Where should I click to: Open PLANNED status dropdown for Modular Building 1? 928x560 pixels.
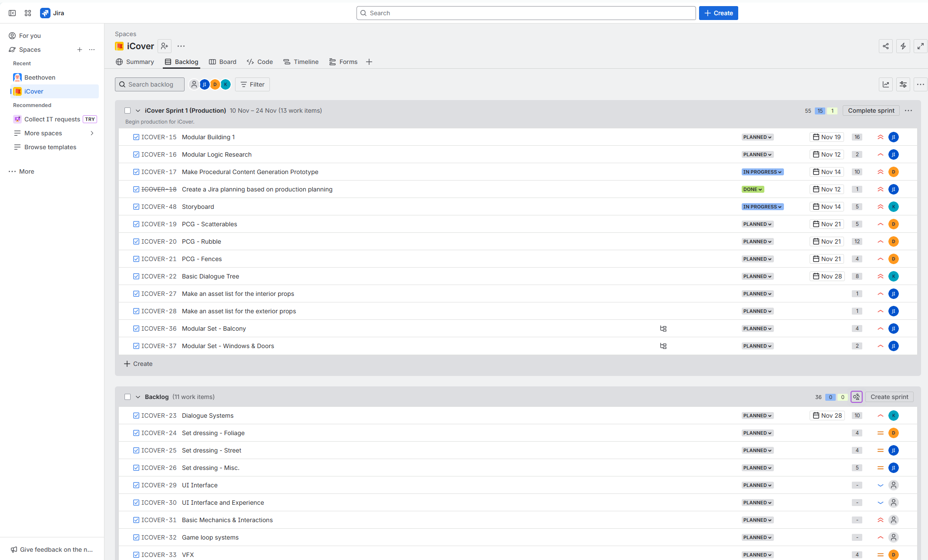(x=757, y=137)
